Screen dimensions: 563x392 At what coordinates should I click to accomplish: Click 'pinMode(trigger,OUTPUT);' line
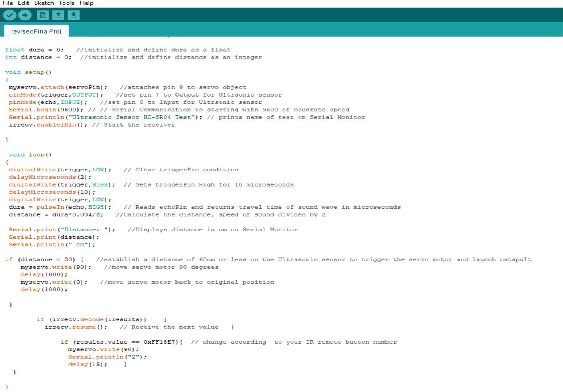tap(56, 95)
